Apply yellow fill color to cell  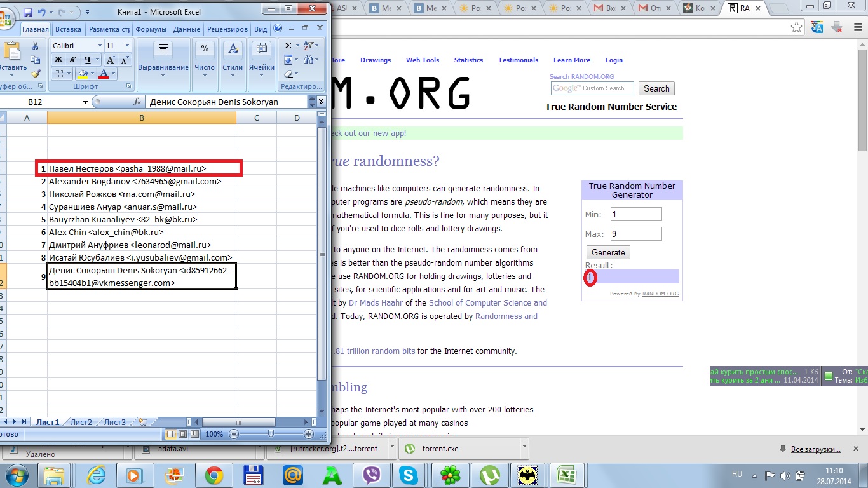[x=83, y=74]
